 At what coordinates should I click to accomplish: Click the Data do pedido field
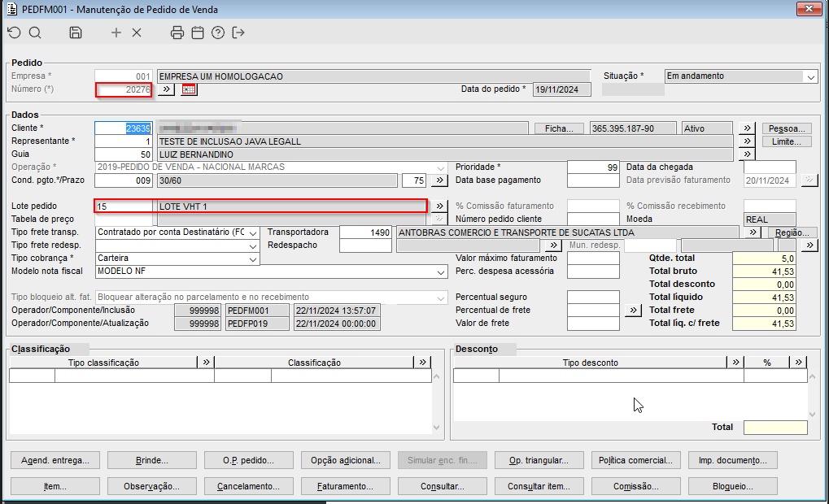coord(562,89)
